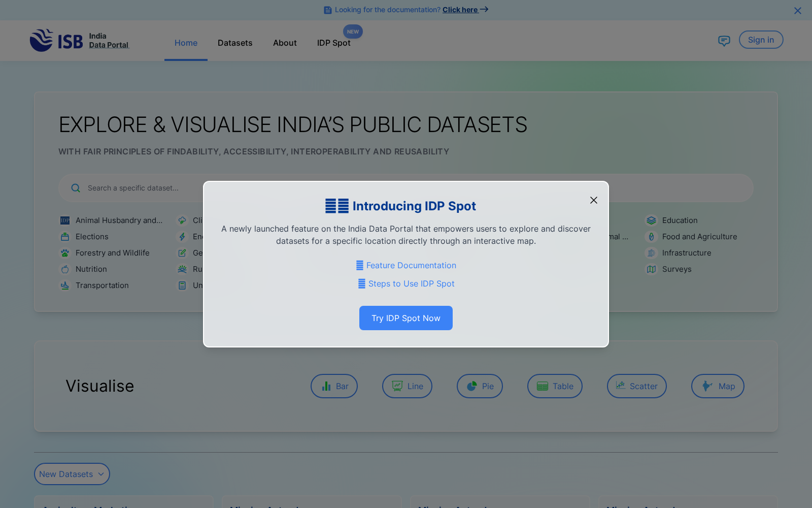Select the Surveys map icon
Image resolution: width=812 pixels, height=508 pixels.
point(652,269)
